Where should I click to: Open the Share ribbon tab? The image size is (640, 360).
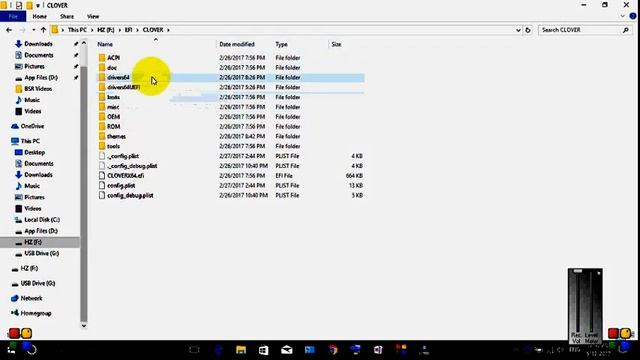(x=67, y=16)
